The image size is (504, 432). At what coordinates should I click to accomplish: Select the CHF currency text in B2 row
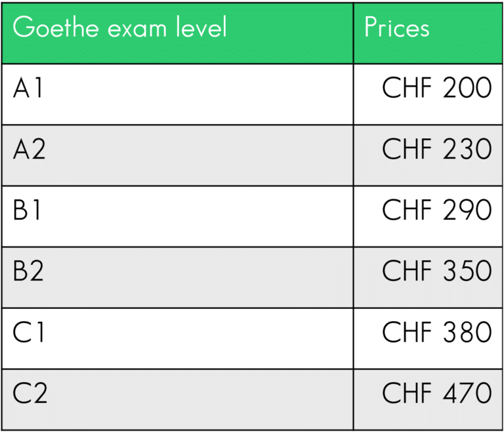407,271
